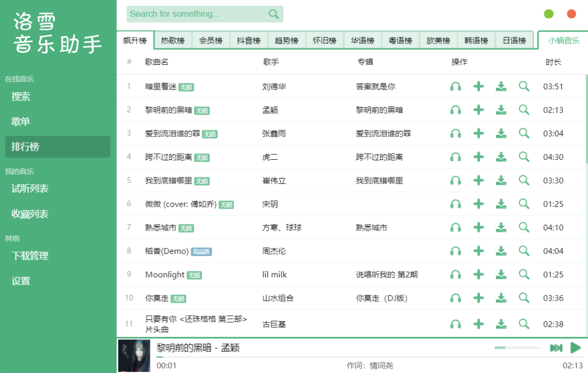Listen to 黎明前的黑暗 via headphone icon
This screenshot has width=588, height=373.
(x=455, y=110)
